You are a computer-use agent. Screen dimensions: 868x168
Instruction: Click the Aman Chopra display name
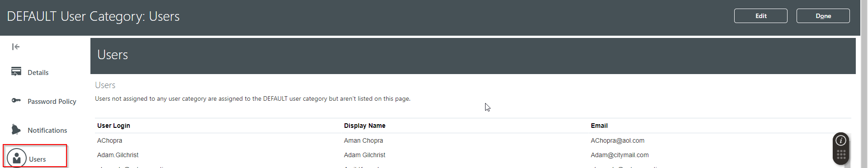(x=363, y=140)
